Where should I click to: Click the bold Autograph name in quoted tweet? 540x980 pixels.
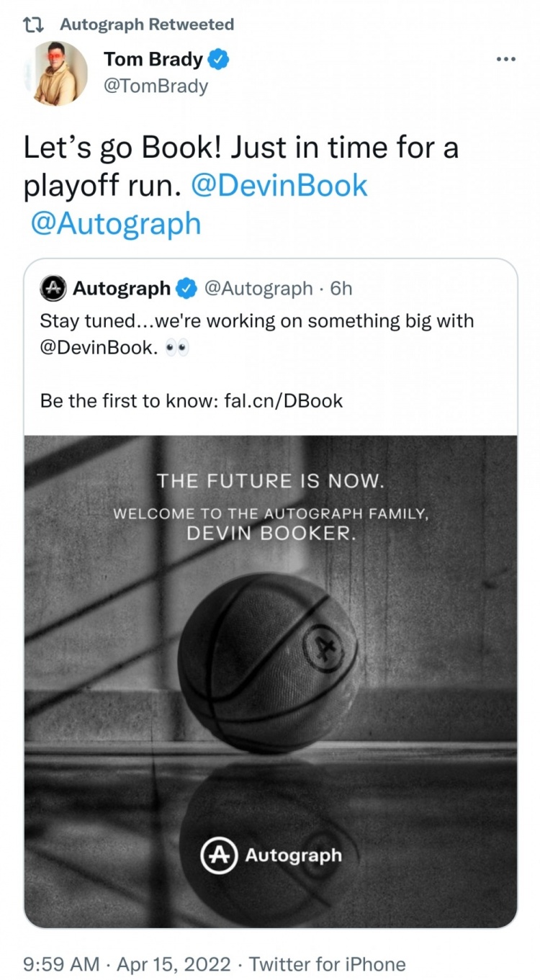tap(122, 289)
